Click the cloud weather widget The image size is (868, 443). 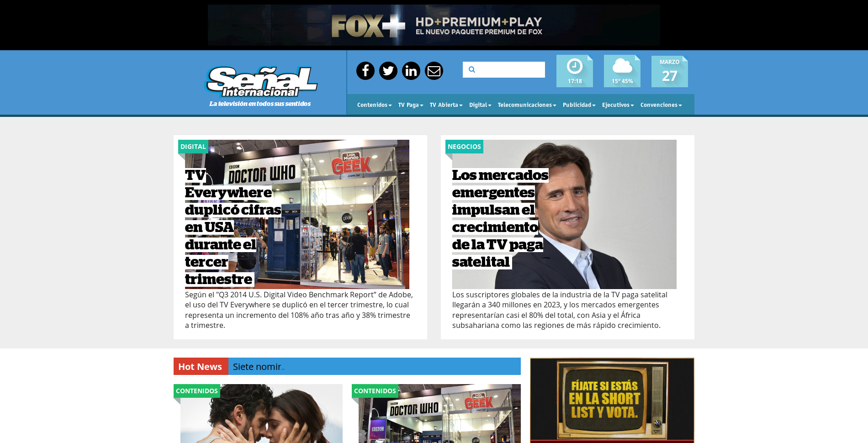click(x=622, y=71)
